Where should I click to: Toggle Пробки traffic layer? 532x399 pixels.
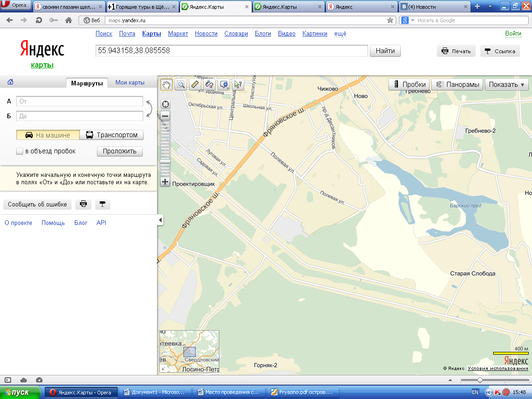409,85
